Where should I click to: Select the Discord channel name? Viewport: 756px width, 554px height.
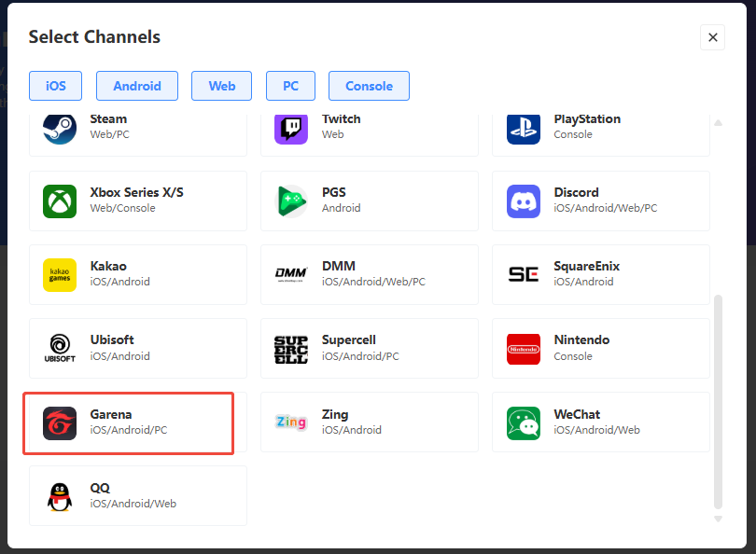coord(576,192)
